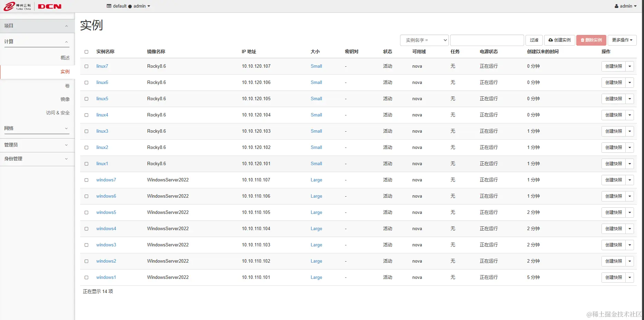The width and height of the screenshot is (644, 320).
Task: Check the linux3 instance checkbox
Action: 86,131
